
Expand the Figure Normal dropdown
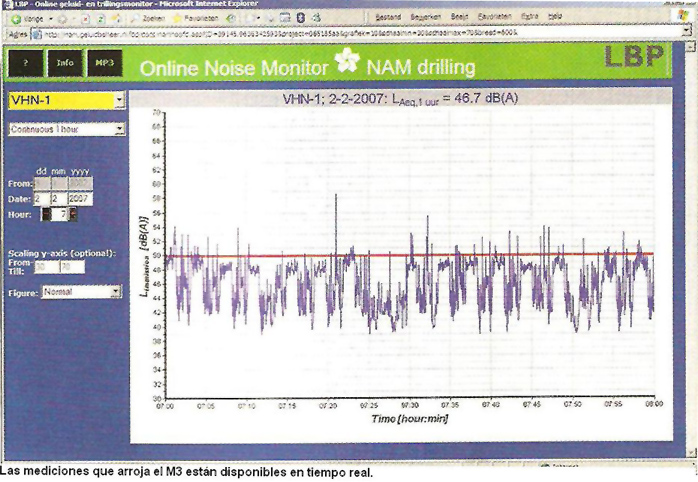(116, 292)
